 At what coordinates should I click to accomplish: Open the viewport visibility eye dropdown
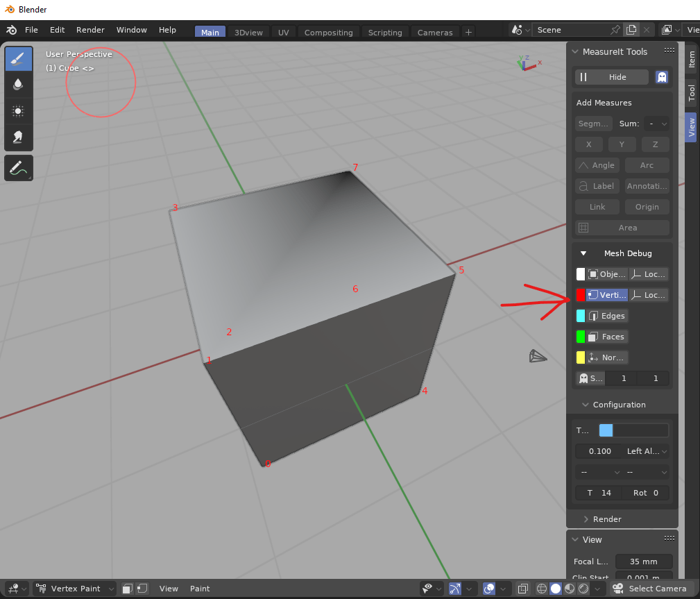(x=432, y=589)
